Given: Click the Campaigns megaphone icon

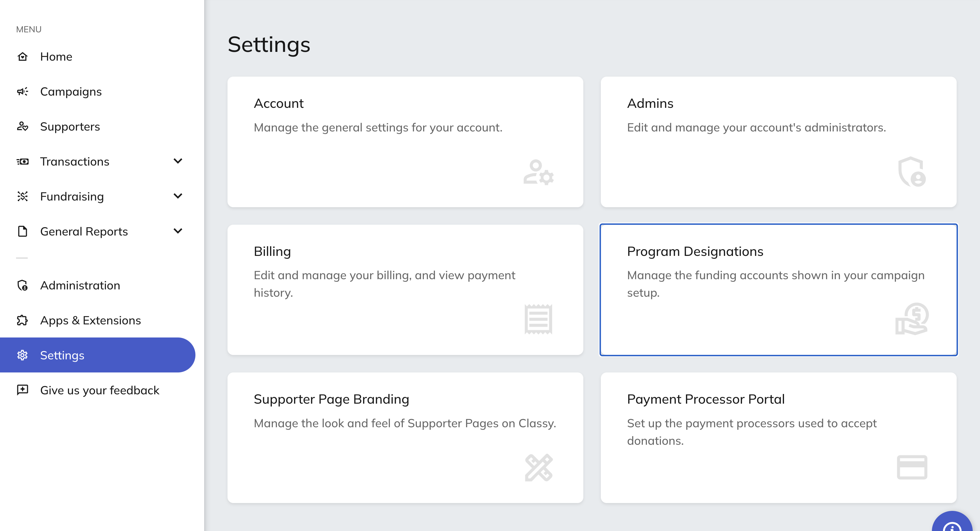Looking at the screenshot, I should point(22,92).
